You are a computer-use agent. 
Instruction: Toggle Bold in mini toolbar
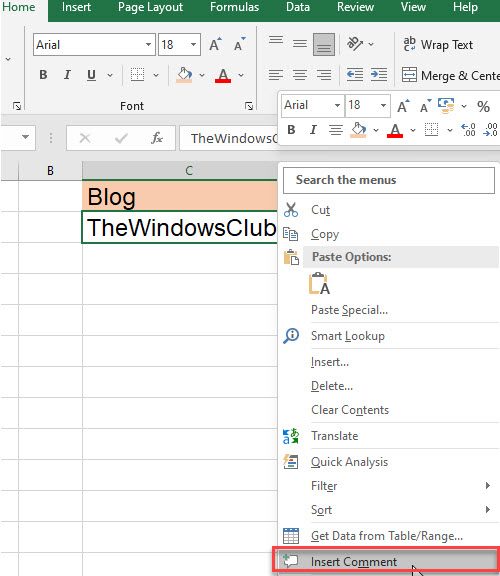pyautogui.click(x=291, y=130)
